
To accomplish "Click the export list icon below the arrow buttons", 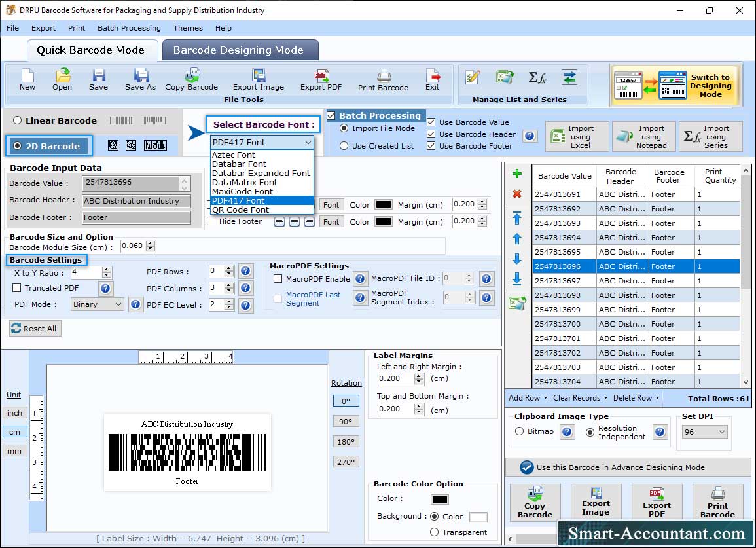I will click(x=517, y=303).
